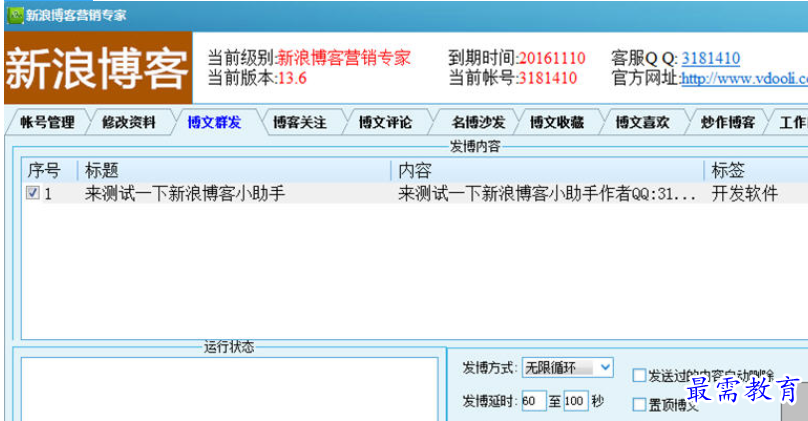Select the 博文群发 tab
The height and width of the screenshot is (421, 808).
coord(214,122)
